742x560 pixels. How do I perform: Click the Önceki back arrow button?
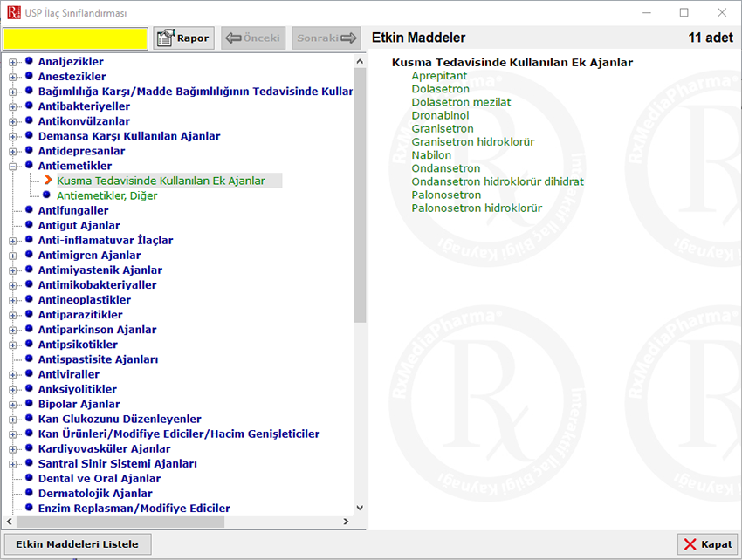(x=254, y=38)
